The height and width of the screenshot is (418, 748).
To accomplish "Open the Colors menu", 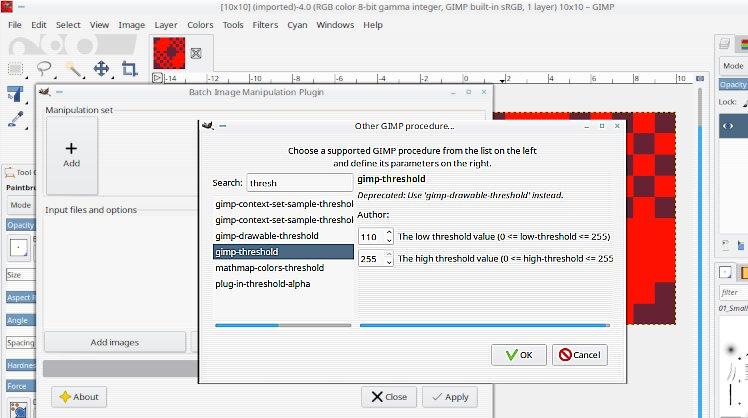I will 200,25.
